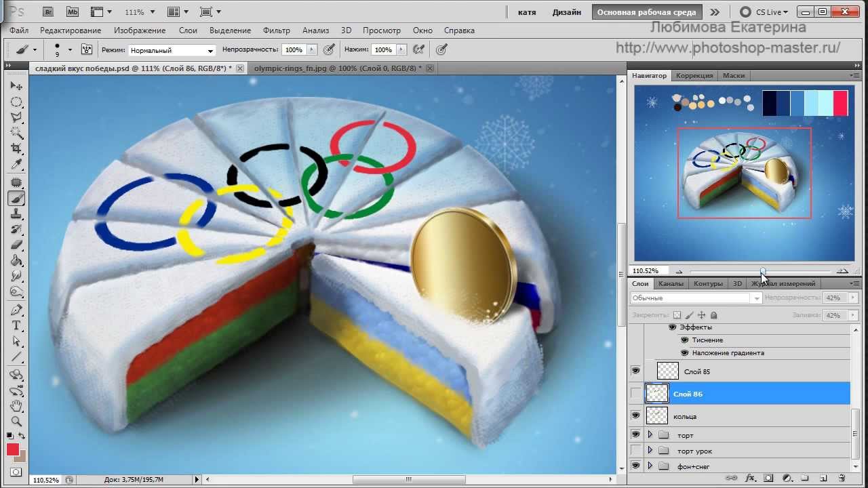
Task: Expand the торт layer group
Action: pyautogui.click(x=650, y=434)
